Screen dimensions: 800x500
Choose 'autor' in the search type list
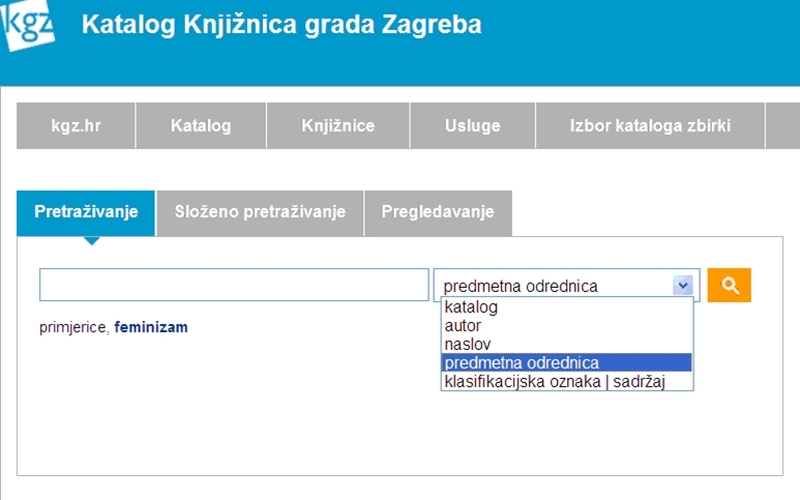click(463, 326)
